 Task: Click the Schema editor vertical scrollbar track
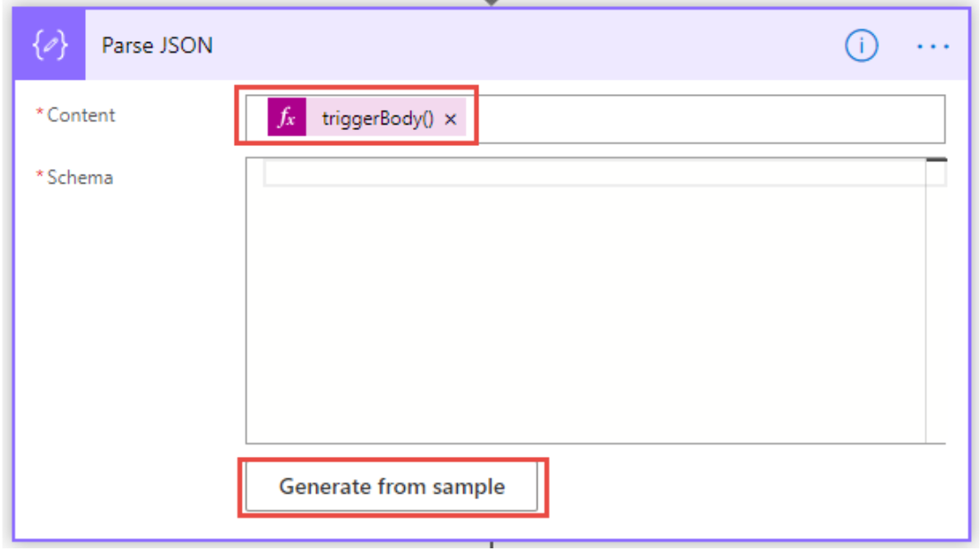click(x=936, y=314)
